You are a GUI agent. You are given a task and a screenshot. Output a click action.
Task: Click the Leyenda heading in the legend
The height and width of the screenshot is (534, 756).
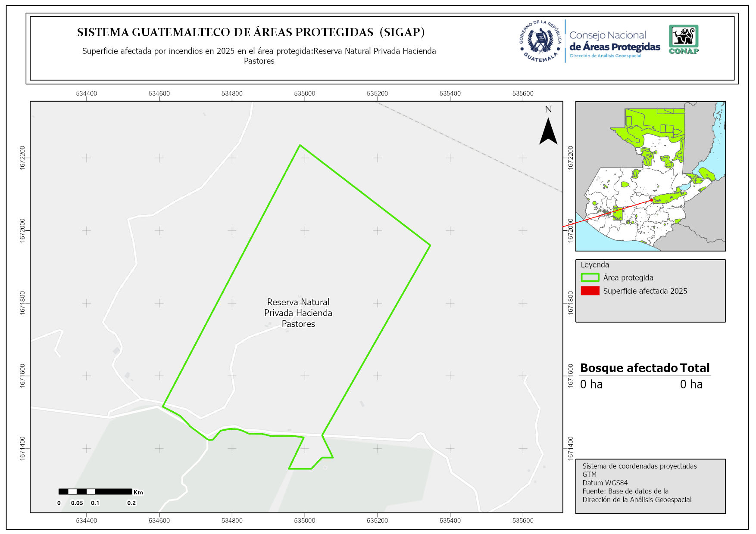click(595, 265)
